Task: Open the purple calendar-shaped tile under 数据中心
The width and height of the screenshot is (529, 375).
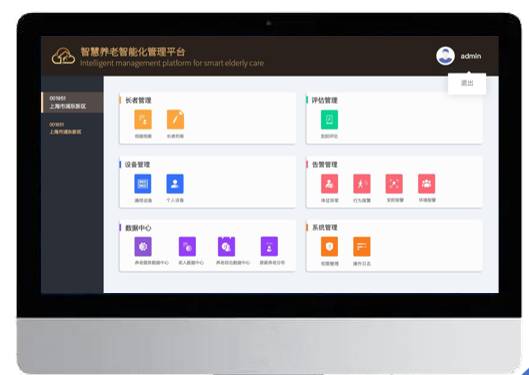Action: [x=226, y=247]
